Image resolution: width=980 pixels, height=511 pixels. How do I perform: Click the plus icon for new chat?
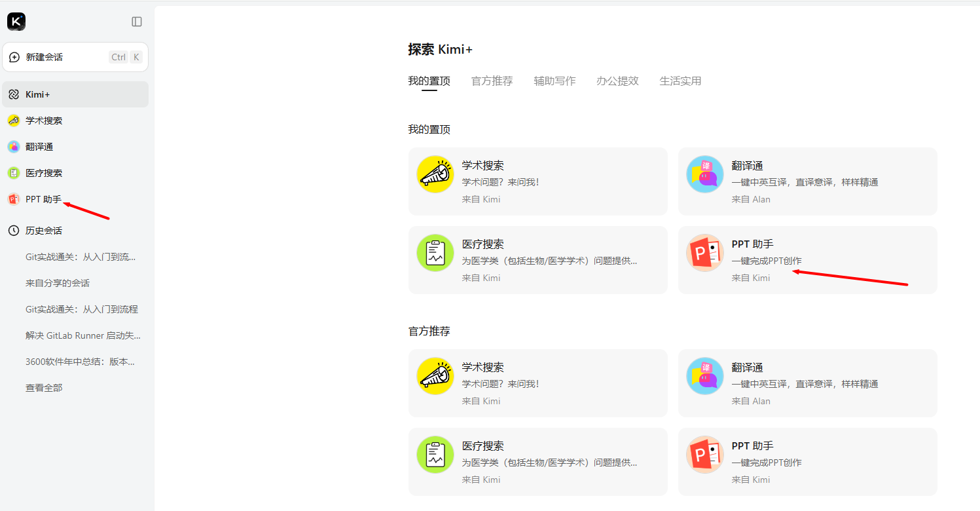click(14, 57)
